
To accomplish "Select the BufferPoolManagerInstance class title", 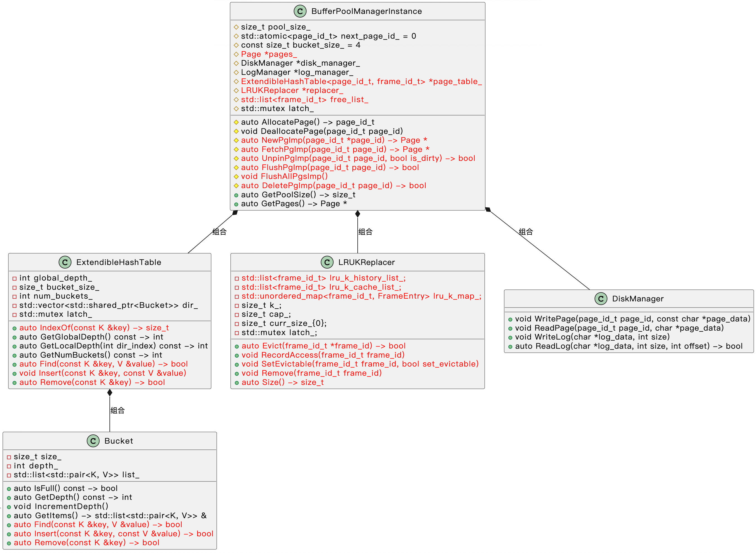I will pyautogui.click(x=367, y=11).
